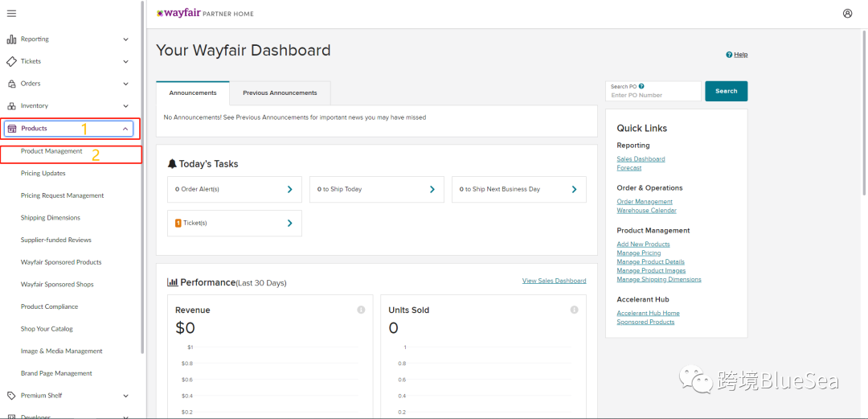868x419 pixels.
Task: Open Shipping Dimensions in sidebar
Action: [51, 218]
